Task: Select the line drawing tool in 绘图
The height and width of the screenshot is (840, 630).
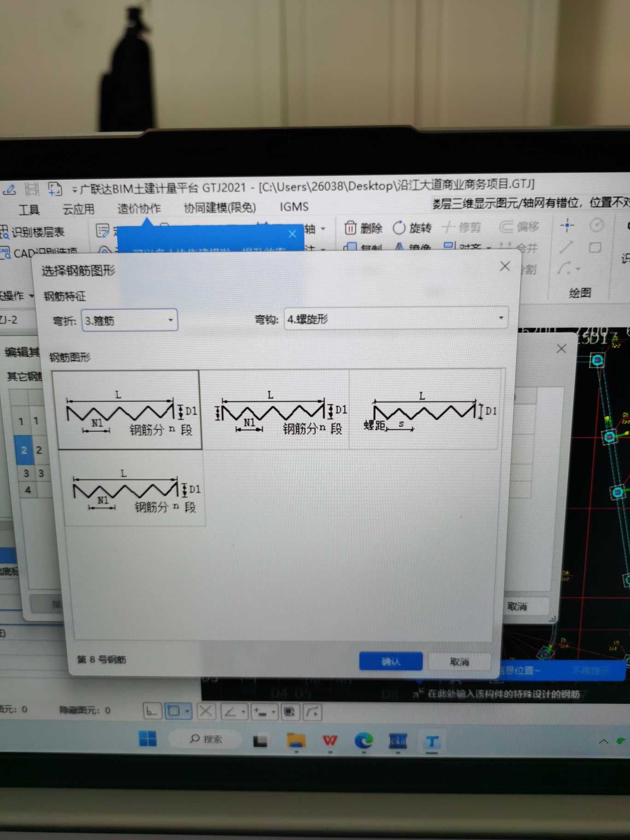Action: coord(566,248)
